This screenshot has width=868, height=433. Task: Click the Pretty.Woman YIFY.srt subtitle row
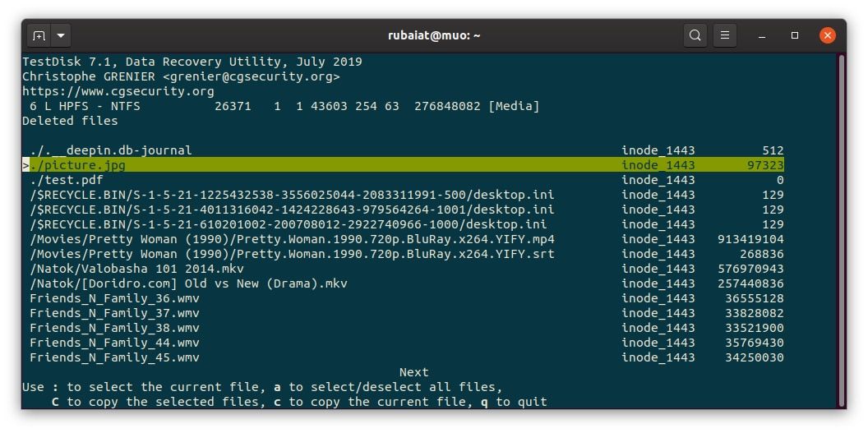click(x=292, y=254)
